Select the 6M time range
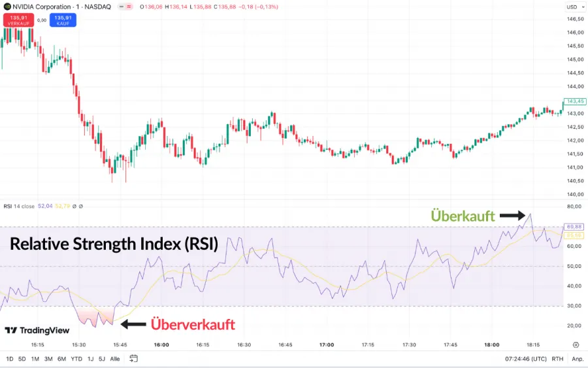This screenshot has height=368, width=588. tap(62, 359)
